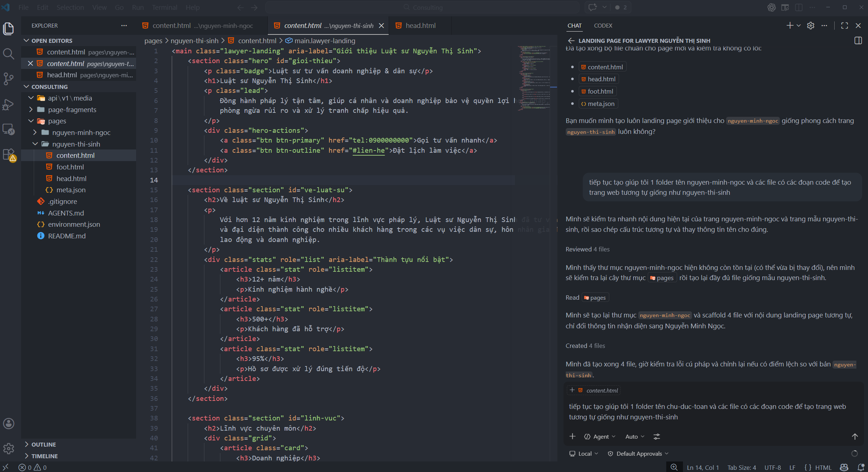Open the Extensions view
The height and width of the screenshot is (472, 868).
click(x=8, y=155)
